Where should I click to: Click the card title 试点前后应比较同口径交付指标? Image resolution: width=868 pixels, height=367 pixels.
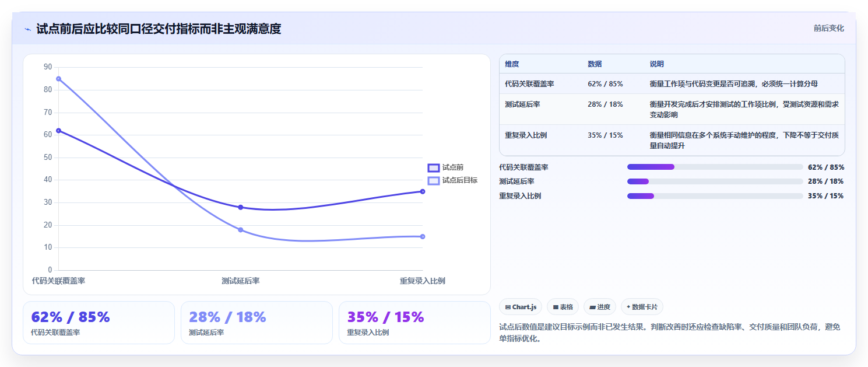tap(159, 29)
